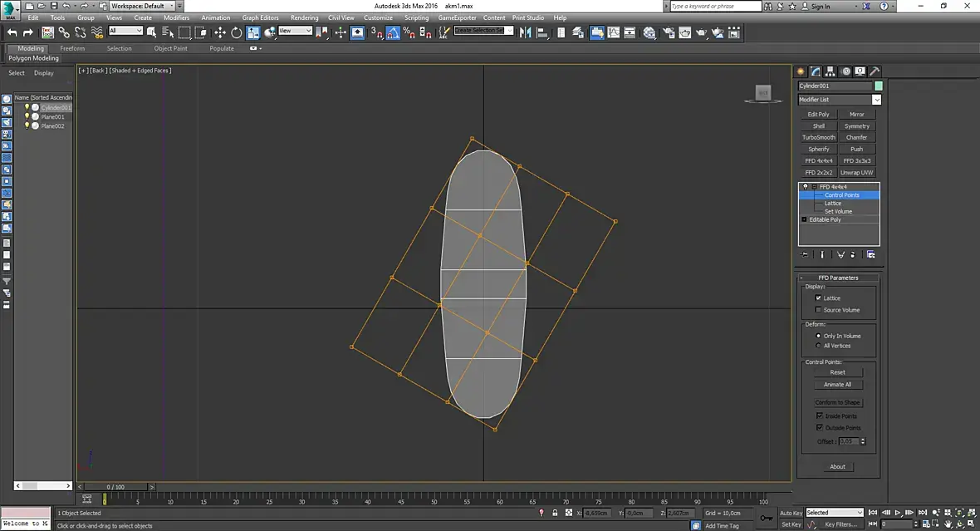980x531 pixels.
Task: Click the Mirror tool icon
Action: click(526, 32)
